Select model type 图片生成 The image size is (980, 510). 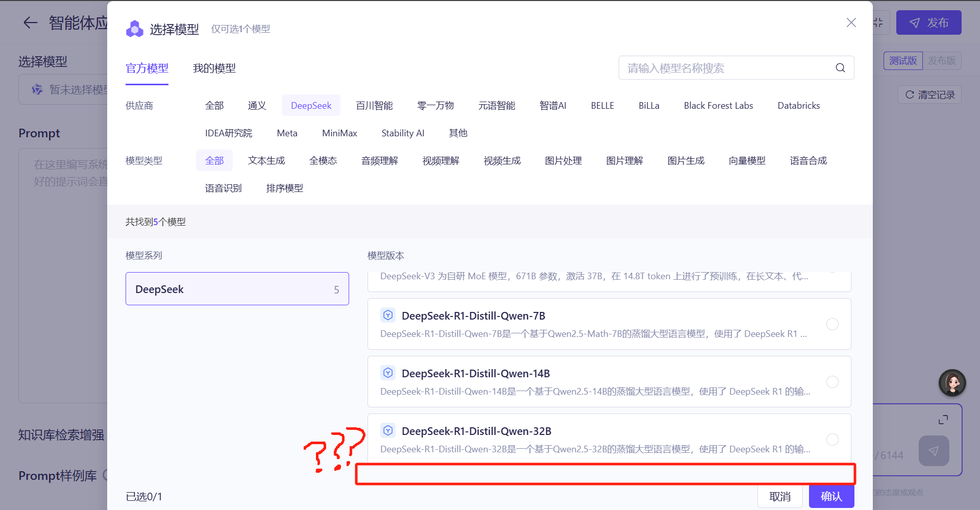[x=686, y=161]
